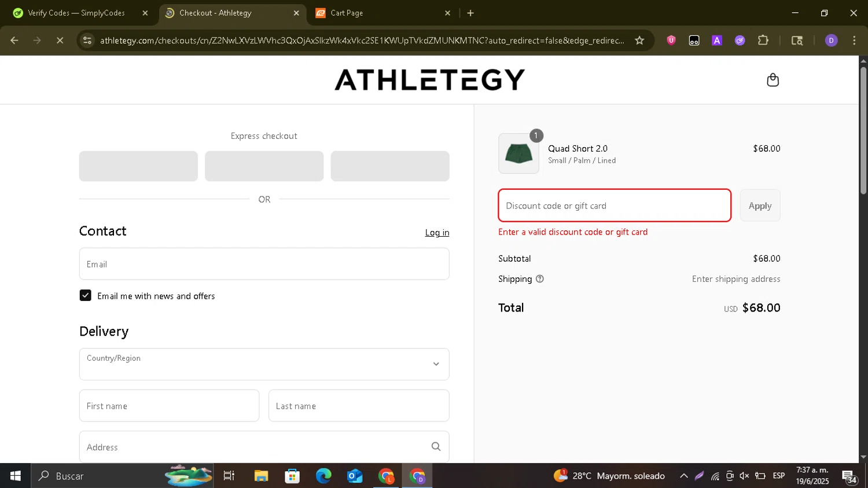Open the shopping bag cart icon
Image resolution: width=868 pixels, height=488 pixels.
pyautogui.click(x=773, y=80)
